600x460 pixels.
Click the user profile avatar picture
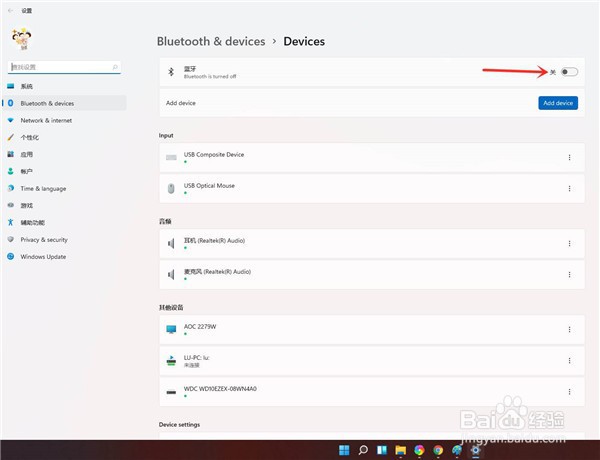(22, 39)
